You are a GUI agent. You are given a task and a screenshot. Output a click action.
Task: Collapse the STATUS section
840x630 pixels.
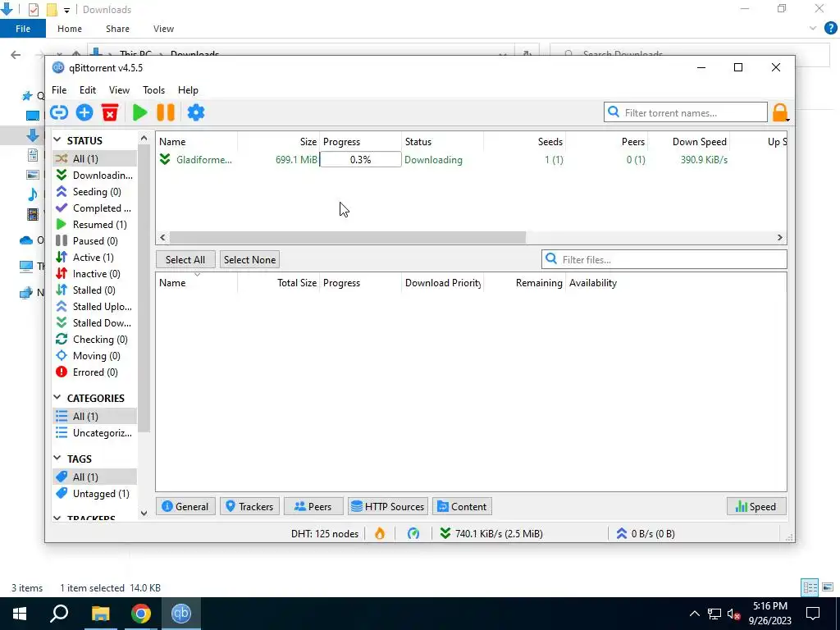click(x=57, y=139)
